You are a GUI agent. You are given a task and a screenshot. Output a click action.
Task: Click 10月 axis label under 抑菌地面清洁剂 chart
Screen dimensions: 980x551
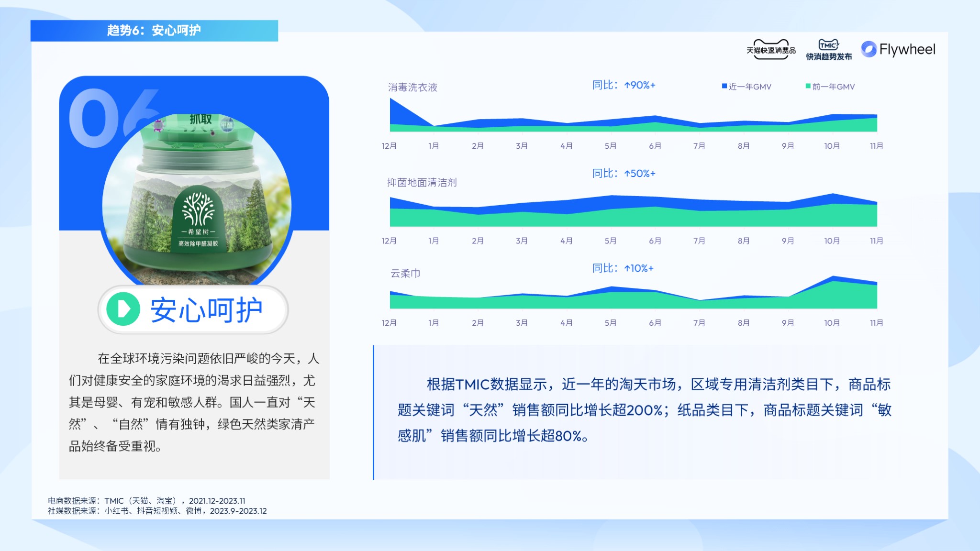pyautogui.click(x=832, y=241)
